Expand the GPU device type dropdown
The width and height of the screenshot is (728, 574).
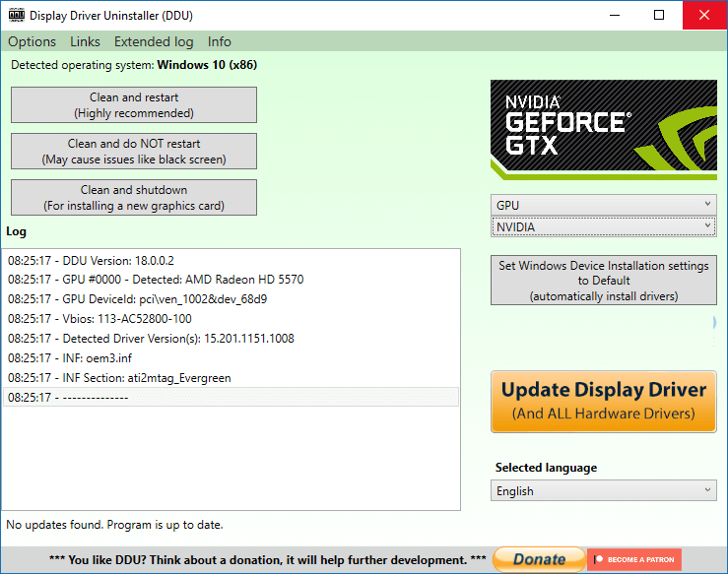click(603, 205)
